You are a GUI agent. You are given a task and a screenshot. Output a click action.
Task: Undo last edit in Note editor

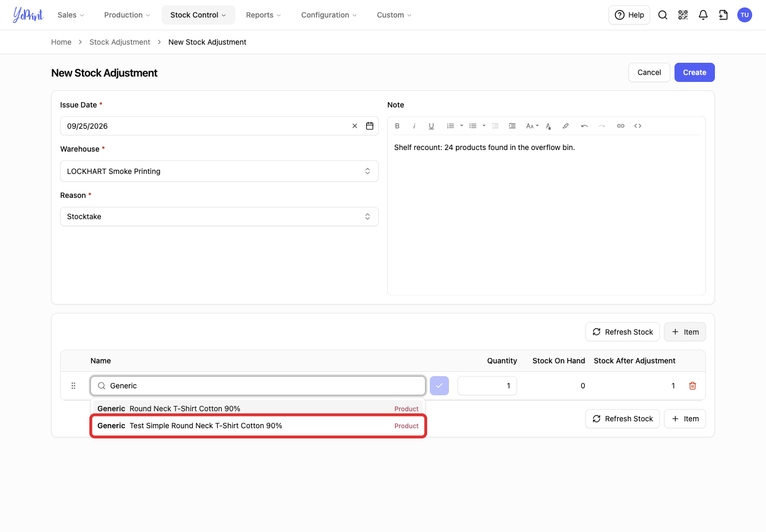click(x=585, y=126)
